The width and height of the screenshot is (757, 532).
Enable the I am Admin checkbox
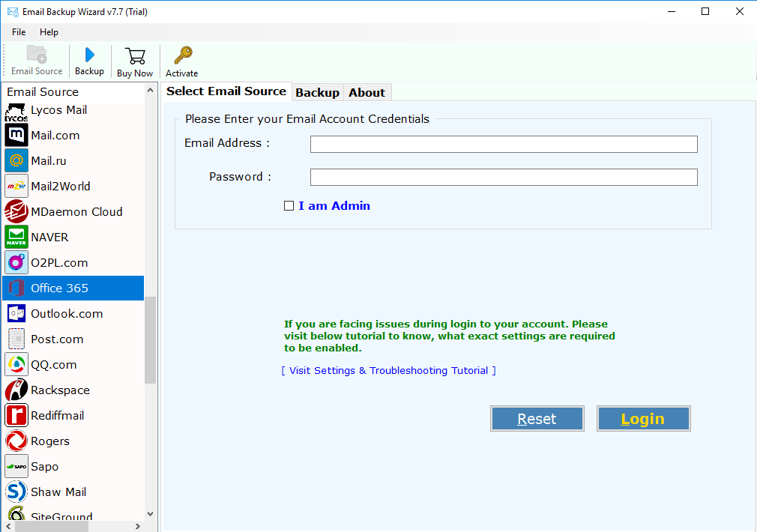(x=289, y=206)
